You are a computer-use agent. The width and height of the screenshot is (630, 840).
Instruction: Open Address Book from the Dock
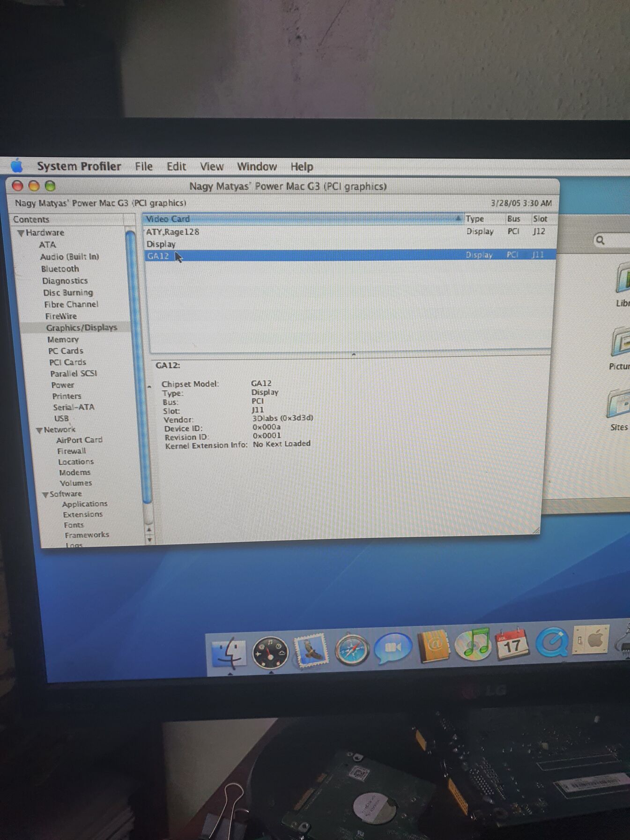(434, 647)
